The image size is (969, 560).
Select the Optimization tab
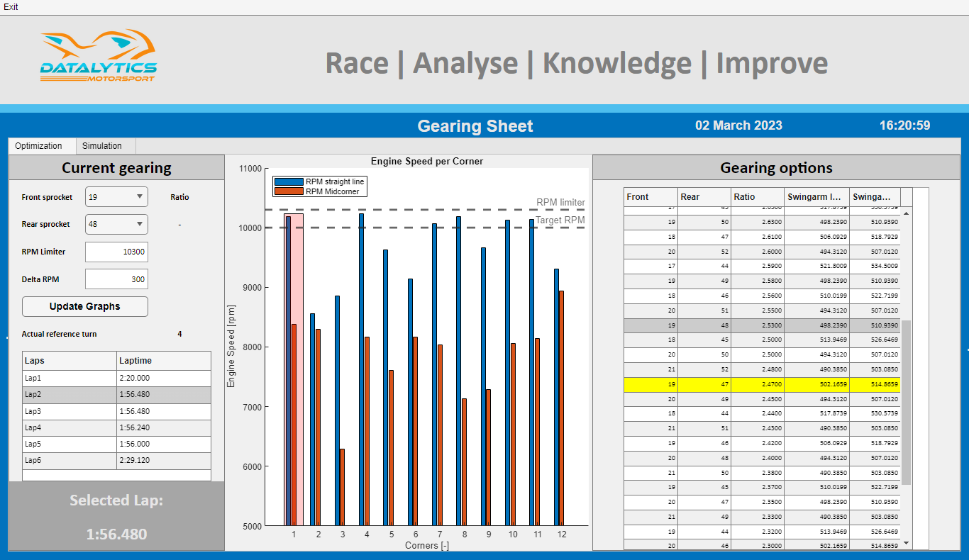tap(39, 146)
